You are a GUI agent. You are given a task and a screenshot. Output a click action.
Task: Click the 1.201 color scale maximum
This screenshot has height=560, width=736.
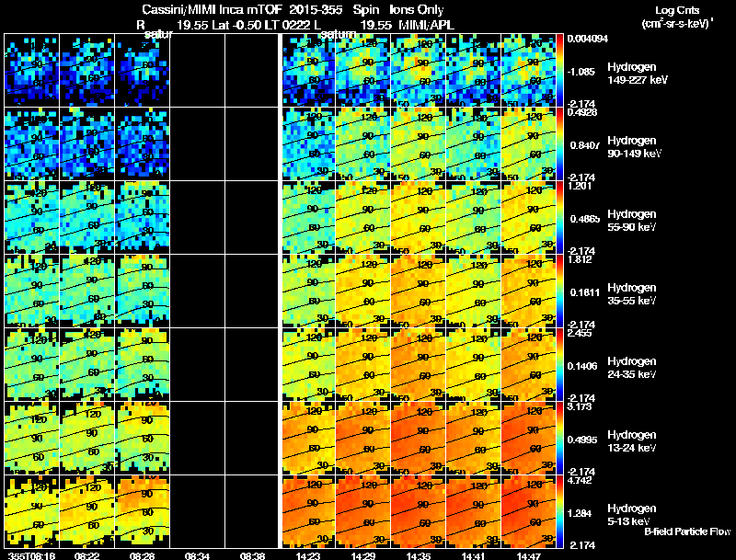tap(580, 186)
